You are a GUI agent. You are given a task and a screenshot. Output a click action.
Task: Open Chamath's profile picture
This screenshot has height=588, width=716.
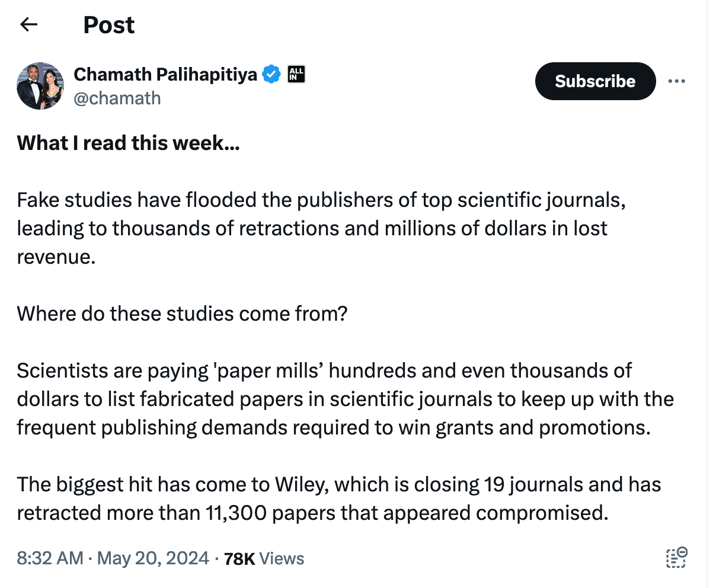point(40,86)
